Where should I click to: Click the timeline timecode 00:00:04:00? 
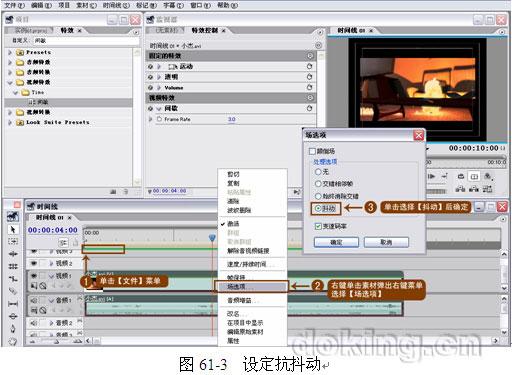pyautogui.click(x=53, y=230)
